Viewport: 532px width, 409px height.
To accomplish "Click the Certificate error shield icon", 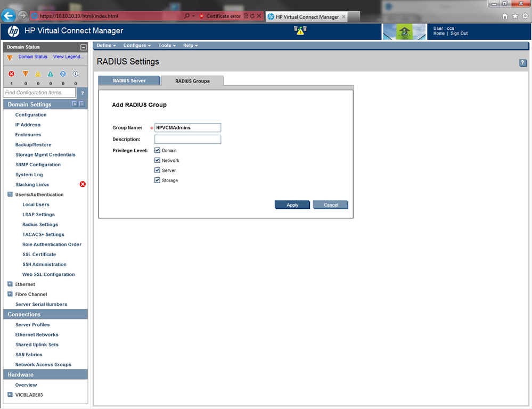I will pyautogui.click(x=201, y=16).
